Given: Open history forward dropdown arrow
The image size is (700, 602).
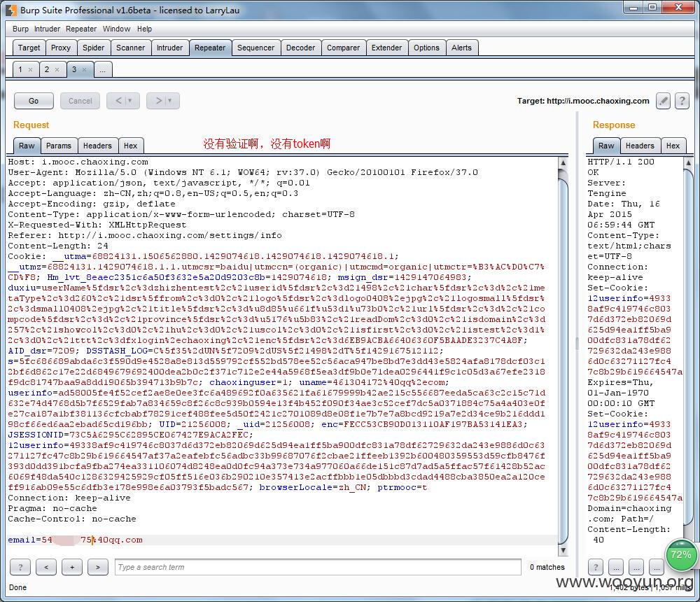Looking at the screenshot, I should point(169,101).
